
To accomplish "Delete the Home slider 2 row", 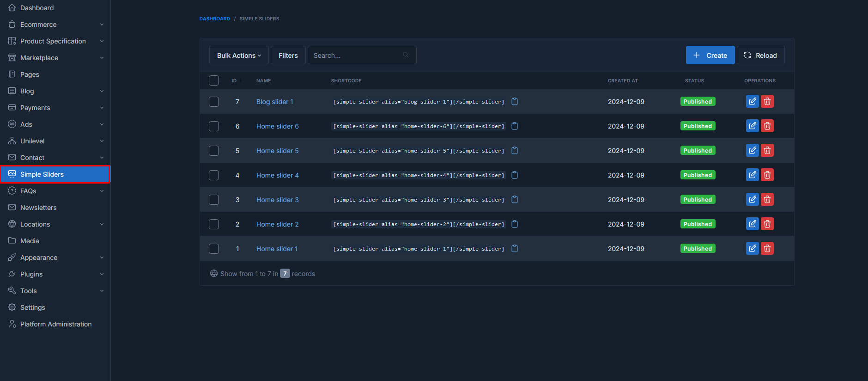I will point(767,224).
